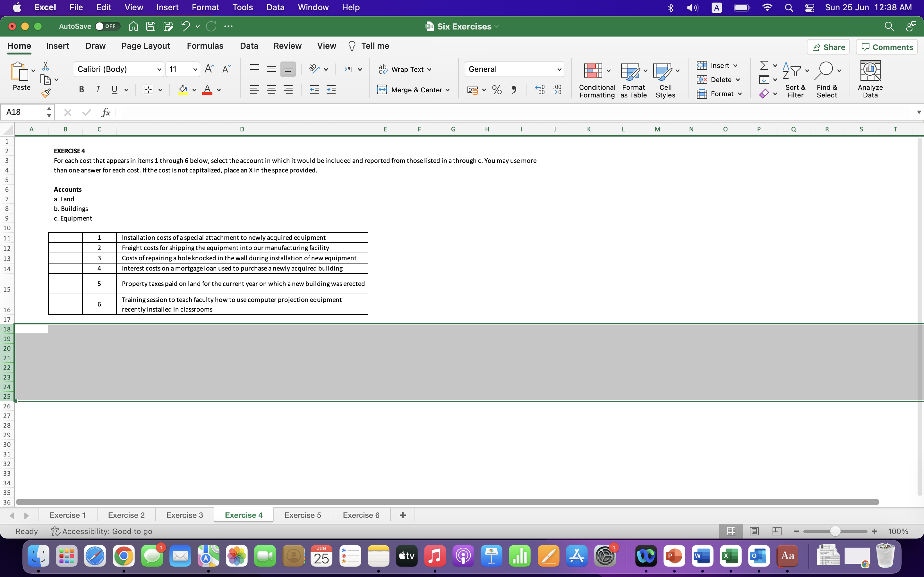This screenshot has width=924, height=577.
Task: Click the Format Painter icon
Action: (46, 92)
